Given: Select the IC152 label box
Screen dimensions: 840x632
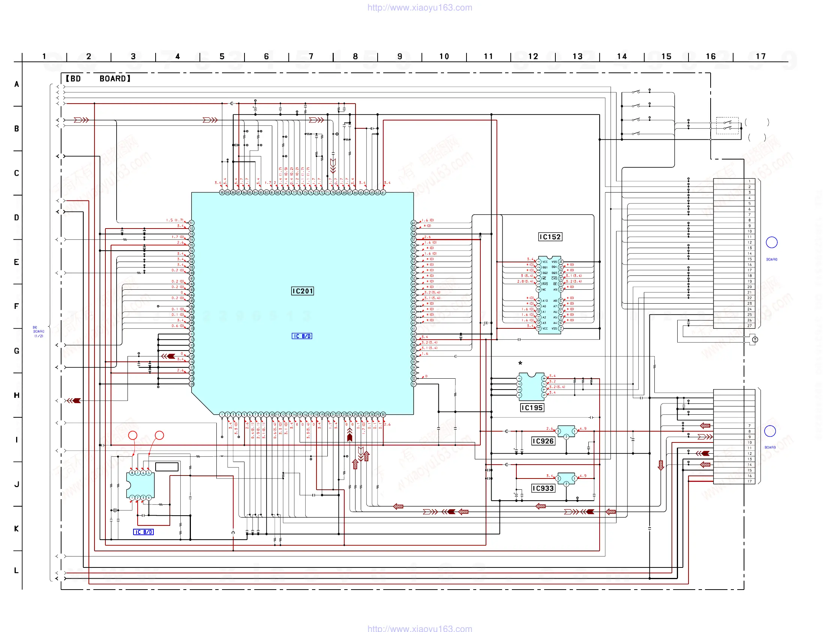Looking at the screenshot, I should pyautogui.click(x=550, y=237).
